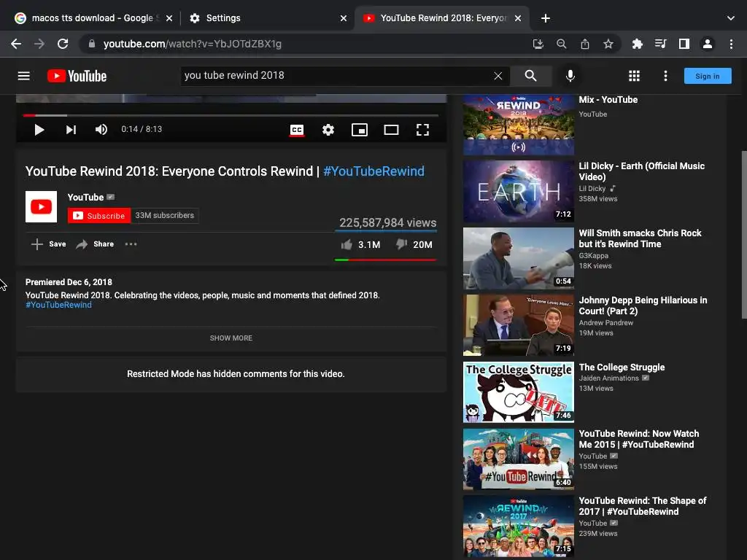Switch to macos tts download Google tab
The width and height of the screenshot is (747, 560).
[93, 18]
